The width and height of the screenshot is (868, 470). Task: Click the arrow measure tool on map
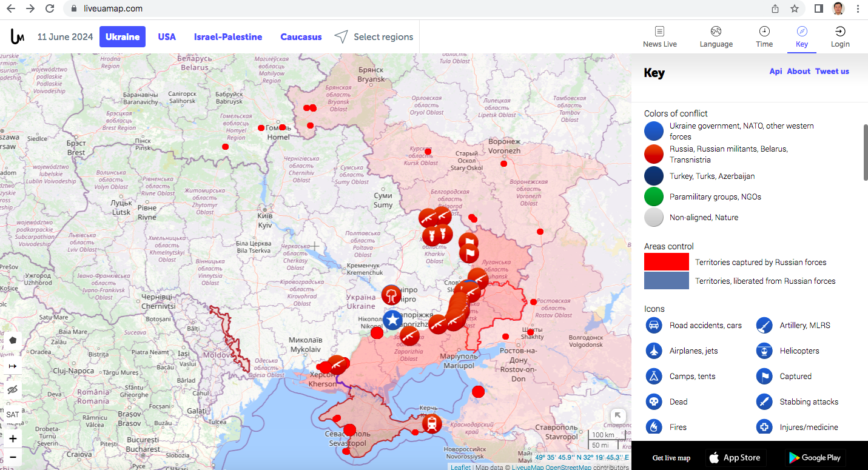[x=13, y=366]
